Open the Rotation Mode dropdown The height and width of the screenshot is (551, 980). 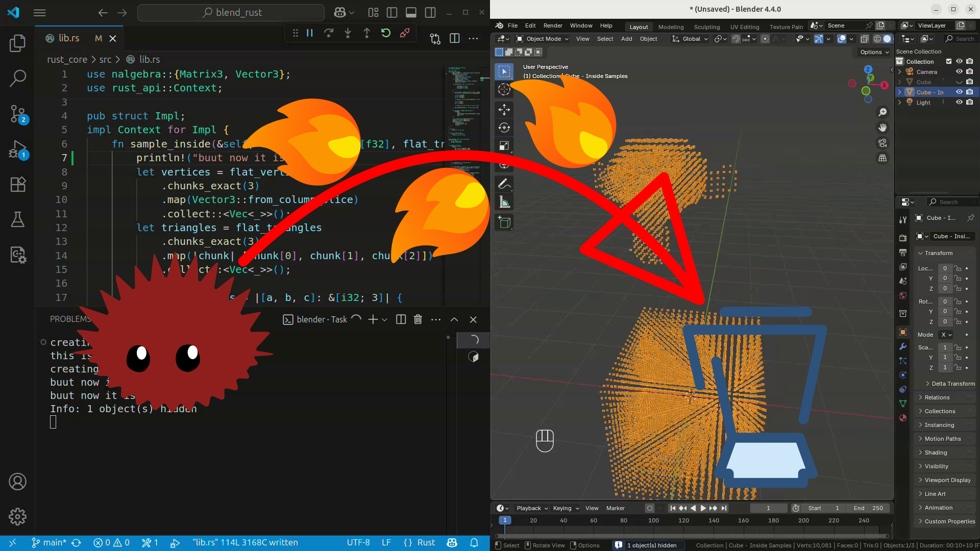(946, 335)
